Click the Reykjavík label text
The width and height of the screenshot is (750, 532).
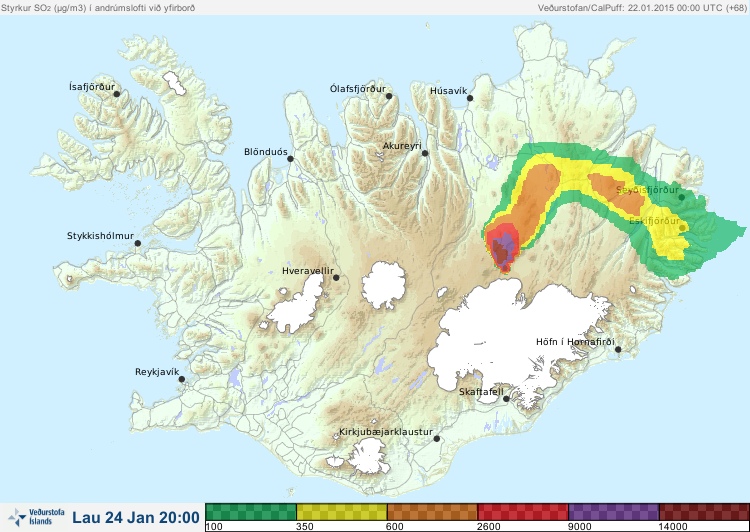[x=157, y=372]
